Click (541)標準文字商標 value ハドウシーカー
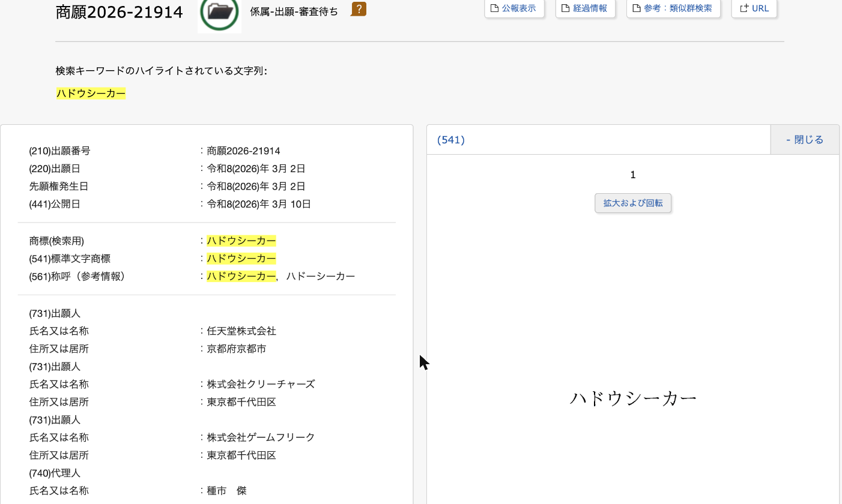 [x=241, y=259]
